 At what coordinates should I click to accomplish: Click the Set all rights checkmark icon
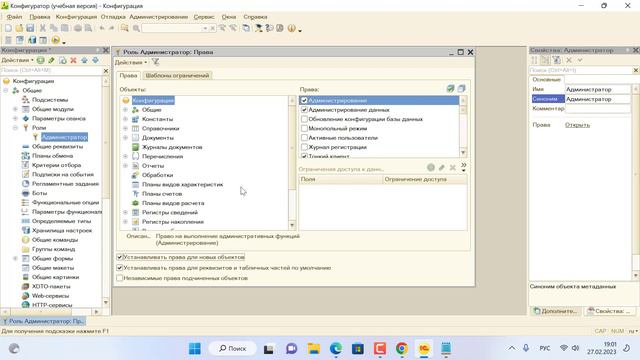451,89
